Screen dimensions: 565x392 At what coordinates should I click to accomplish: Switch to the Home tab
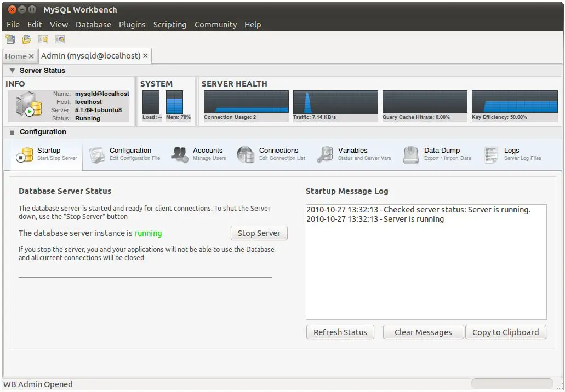(16, 56)
